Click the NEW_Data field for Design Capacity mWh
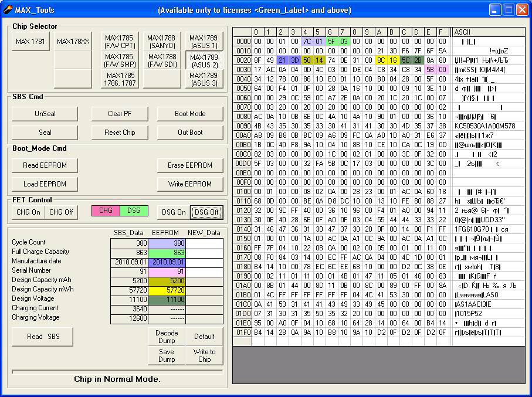The height and width of the screenshot is (397, 532). [x=204, y=290]
